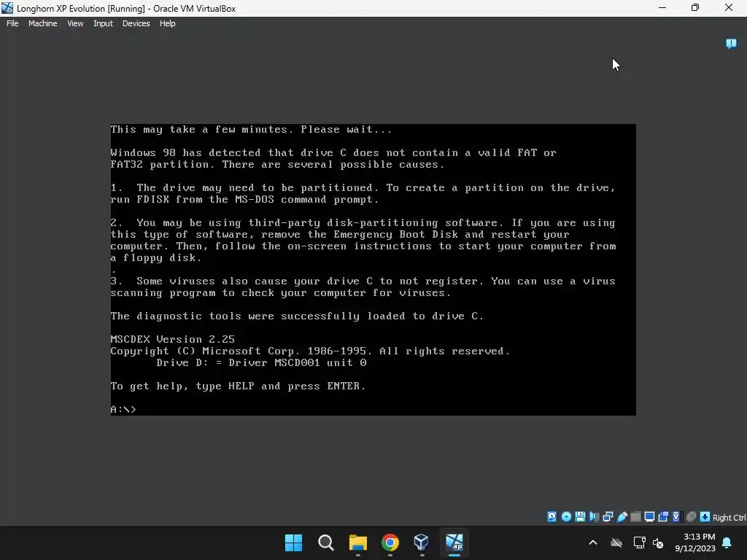Open the Windows Start menu
747x560 pixels.
coord(293,542)
